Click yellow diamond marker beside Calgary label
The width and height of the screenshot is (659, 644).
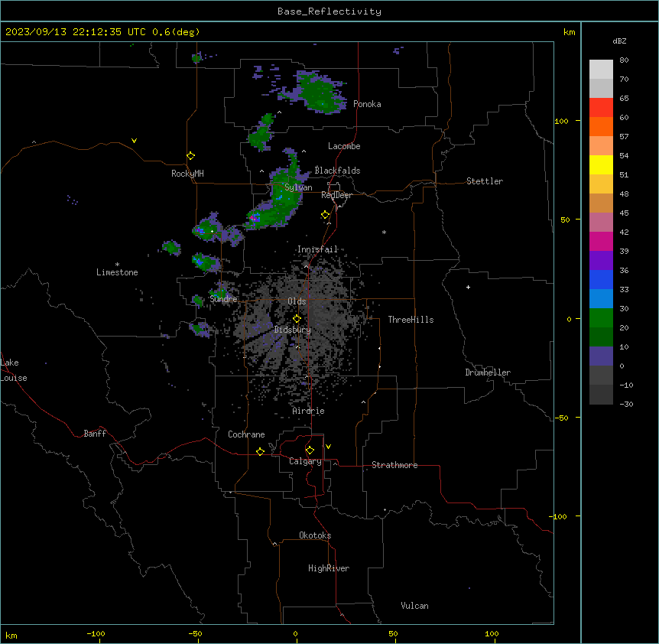[310, 450]
